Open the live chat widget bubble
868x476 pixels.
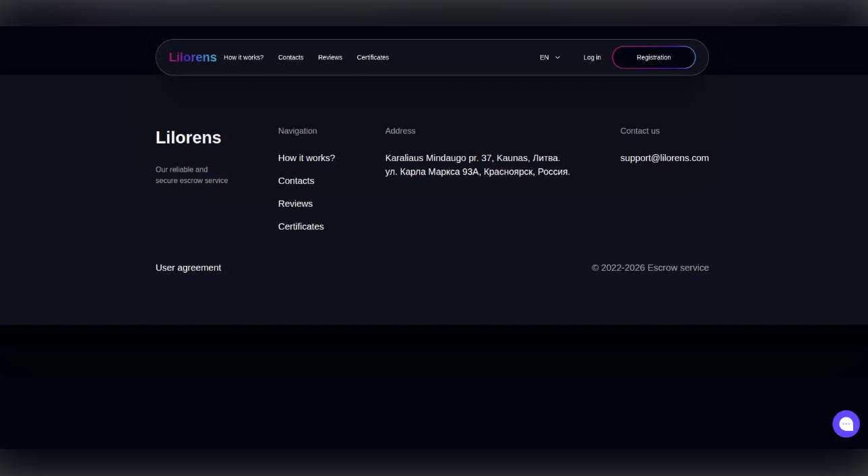846,424
